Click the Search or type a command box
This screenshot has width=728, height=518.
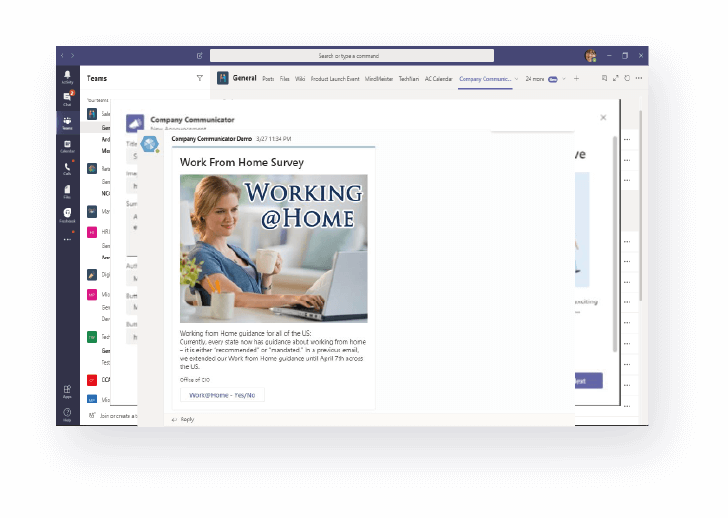pyautogui.click(x=352, y=56)
